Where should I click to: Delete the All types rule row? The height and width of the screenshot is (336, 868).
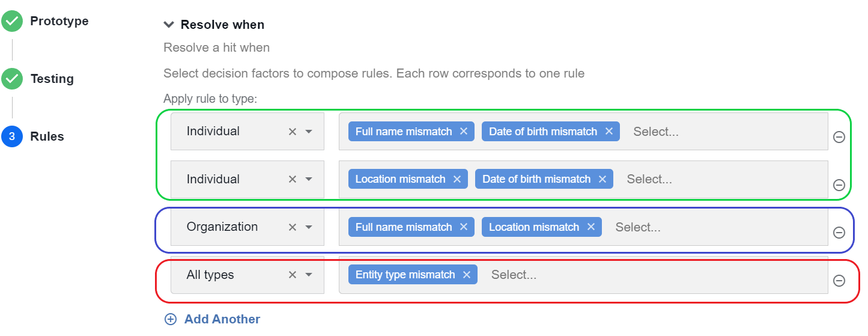[x=839, y=281]
